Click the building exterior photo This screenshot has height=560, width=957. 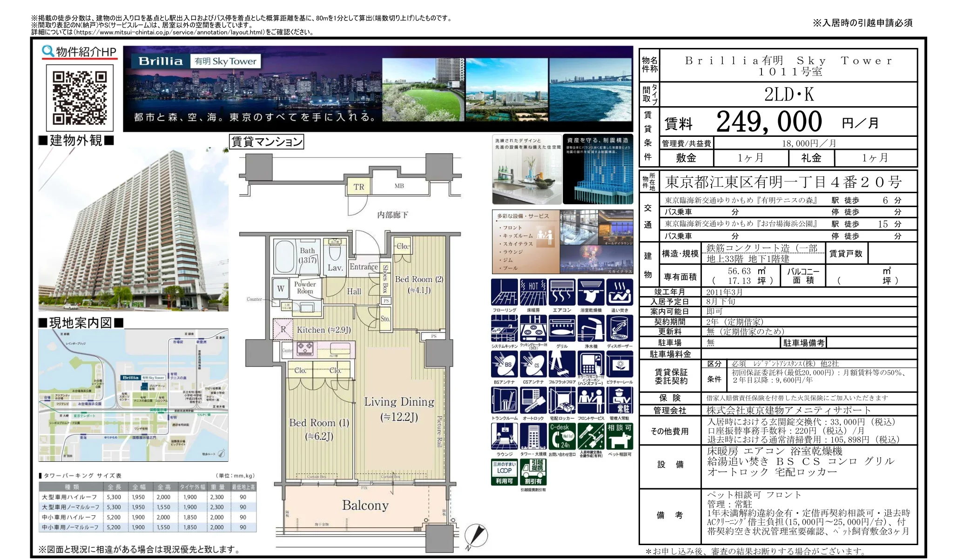coord(133,229)
